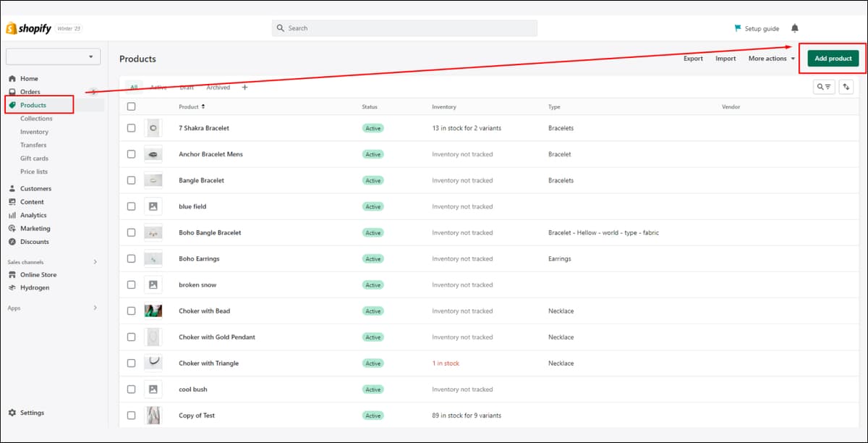The image size is (868, 443).
Task: Open Price lists in the sidebar
Action: 34,172
